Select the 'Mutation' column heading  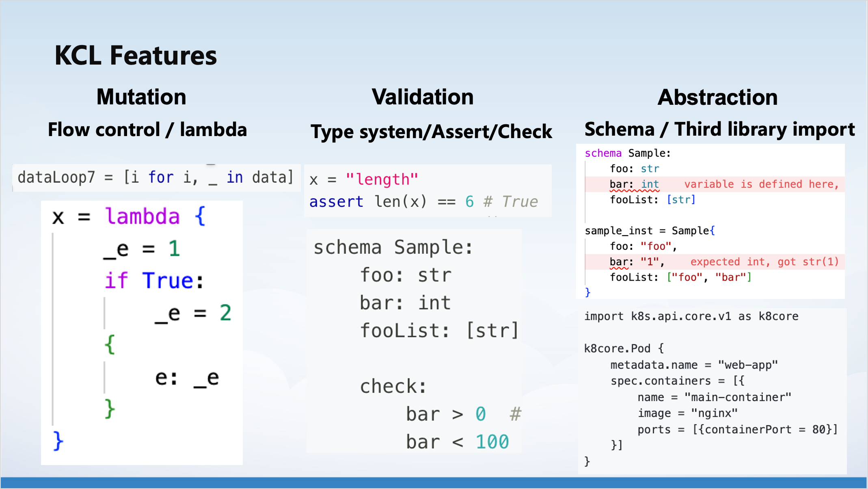pos(141,97)
